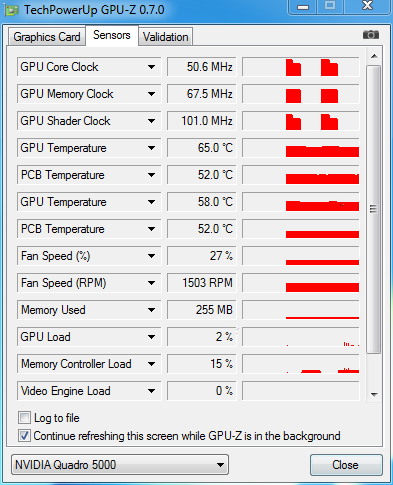Click the camera screenshot icon
Image resolution: width=393 pixels, height=485 pixels.
[371, 34]
